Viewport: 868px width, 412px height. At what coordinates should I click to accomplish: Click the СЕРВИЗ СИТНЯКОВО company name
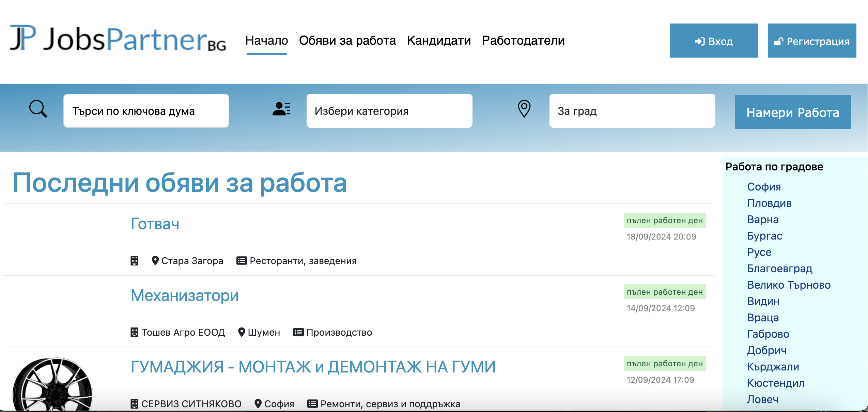191,404
